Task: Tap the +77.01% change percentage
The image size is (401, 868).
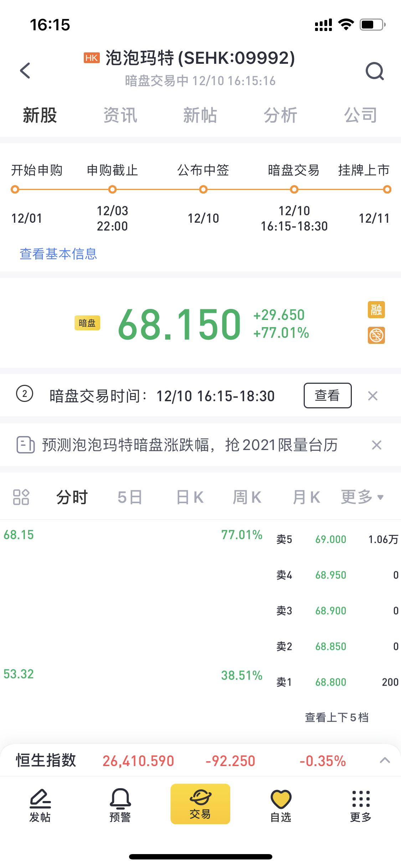Action: [281, 333]
